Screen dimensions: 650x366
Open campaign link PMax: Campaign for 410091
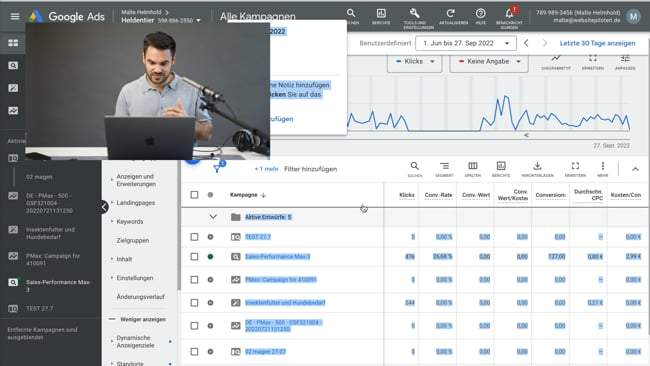(281, 280)
